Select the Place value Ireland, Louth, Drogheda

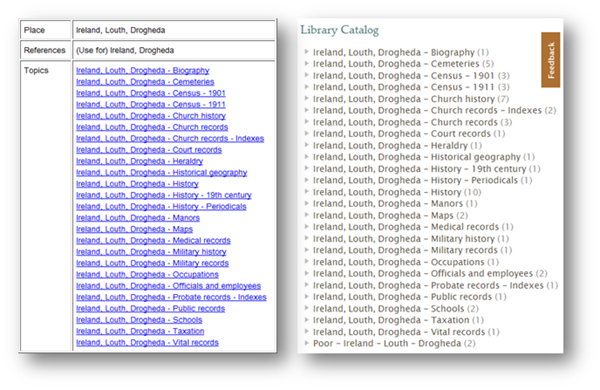click(x=121, y=30)
